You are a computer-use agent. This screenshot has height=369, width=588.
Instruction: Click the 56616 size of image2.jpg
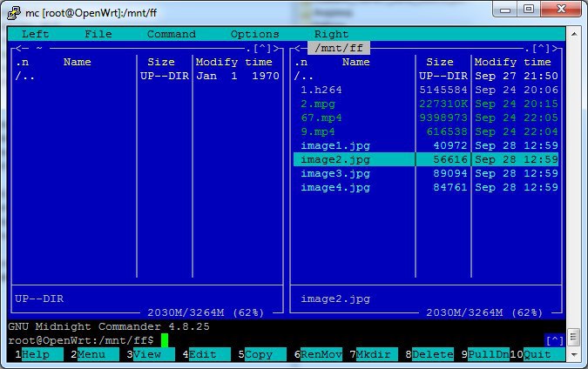[450, 159]
